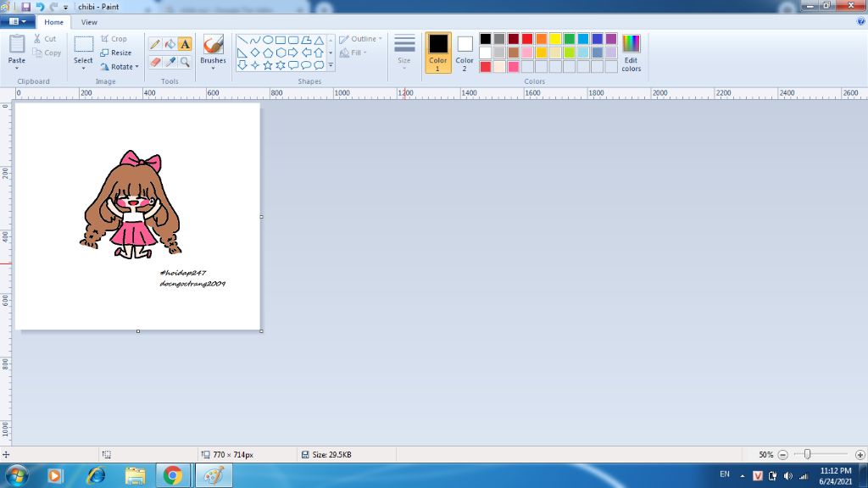Pick the brown color swatch
Viewport: 868px width, 488px height.
click(513, 53)
